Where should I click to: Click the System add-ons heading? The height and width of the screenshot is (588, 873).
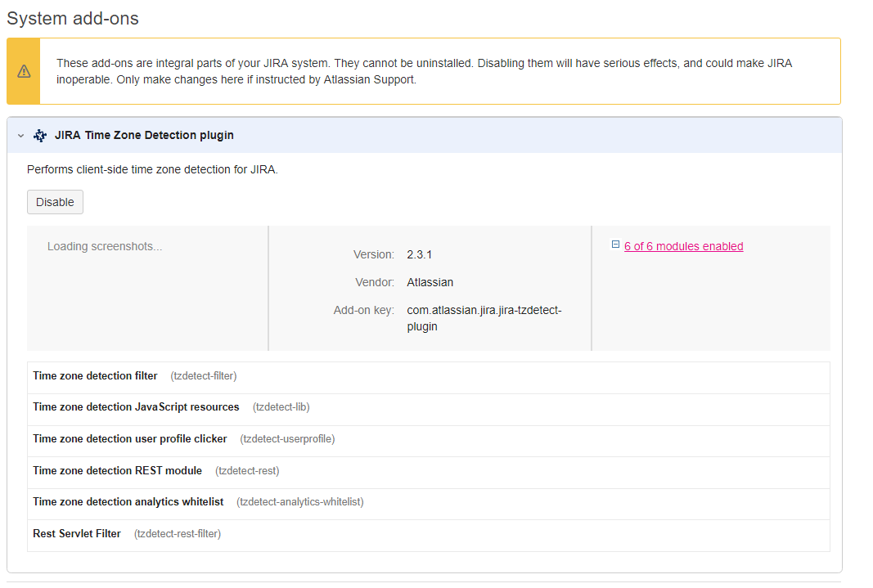(x=73, y=18)
